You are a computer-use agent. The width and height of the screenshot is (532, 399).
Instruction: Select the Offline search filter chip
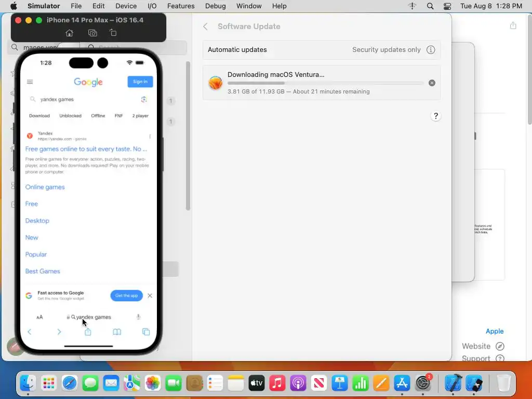coord(98,116)
